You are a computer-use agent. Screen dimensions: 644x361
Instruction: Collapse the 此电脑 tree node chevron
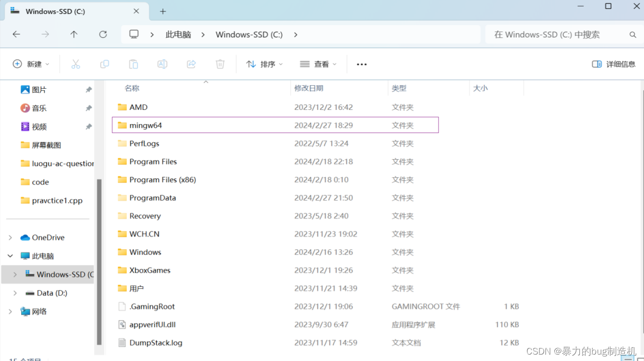click(10, 256)
